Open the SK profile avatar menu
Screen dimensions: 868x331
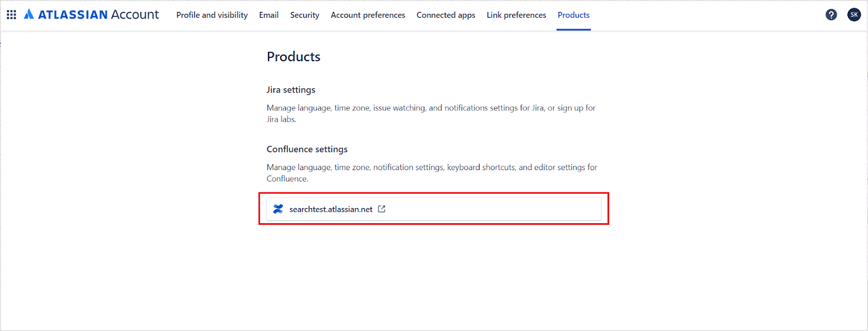[x=854, y=15]
